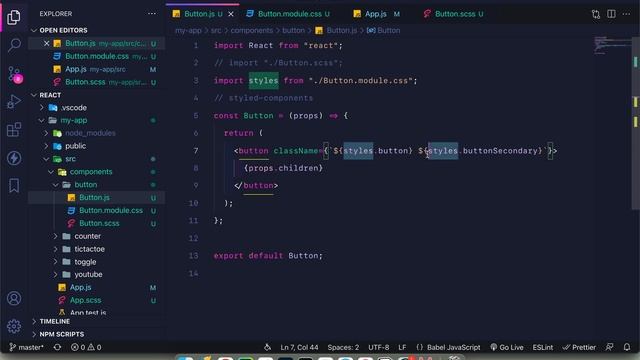Collapse the components folder
Viewport: 640px width, 360px height.
click(91, 172)
